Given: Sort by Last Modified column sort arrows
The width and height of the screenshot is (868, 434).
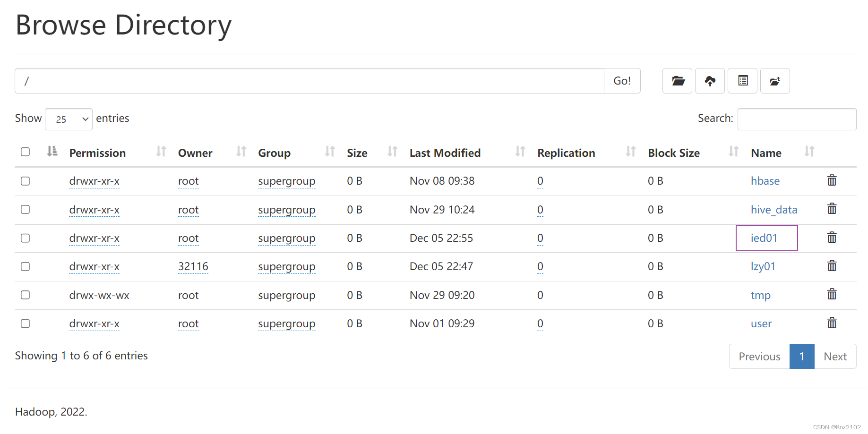Looking at the screenshot, I should 520,152.
